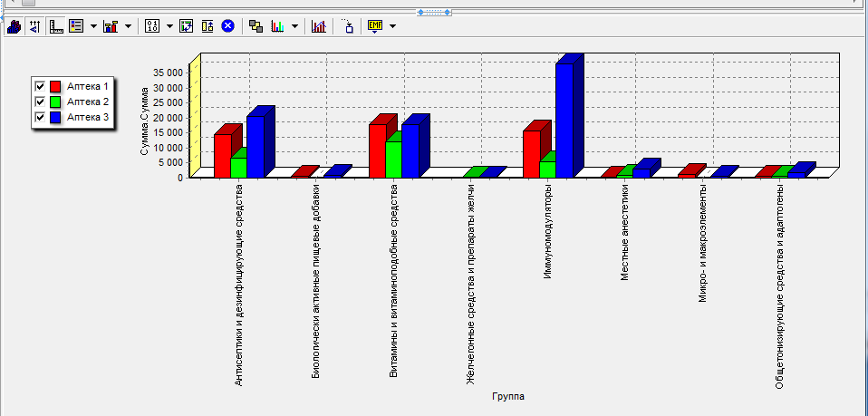Click the EMF export icon
Viewport: 868px width, 416px height.
pyautogui.click(x=375, y=26)
